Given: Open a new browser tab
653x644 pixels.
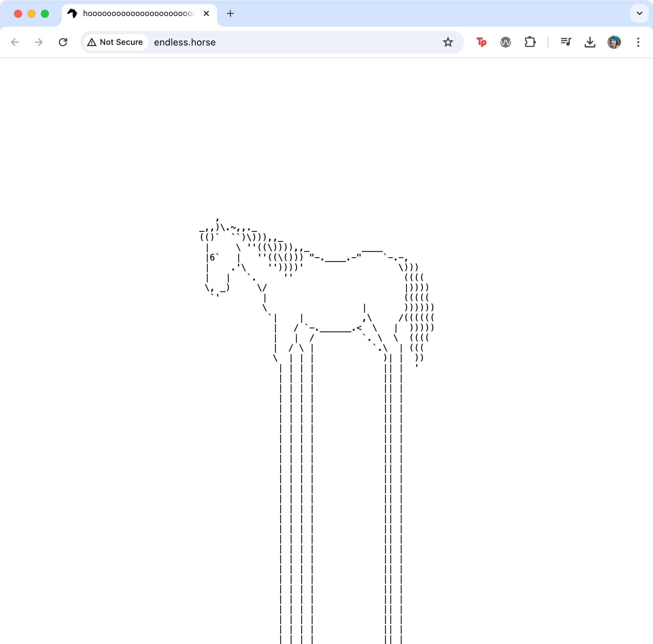Looking at the screenshot, I should click(x=230, y=13).
